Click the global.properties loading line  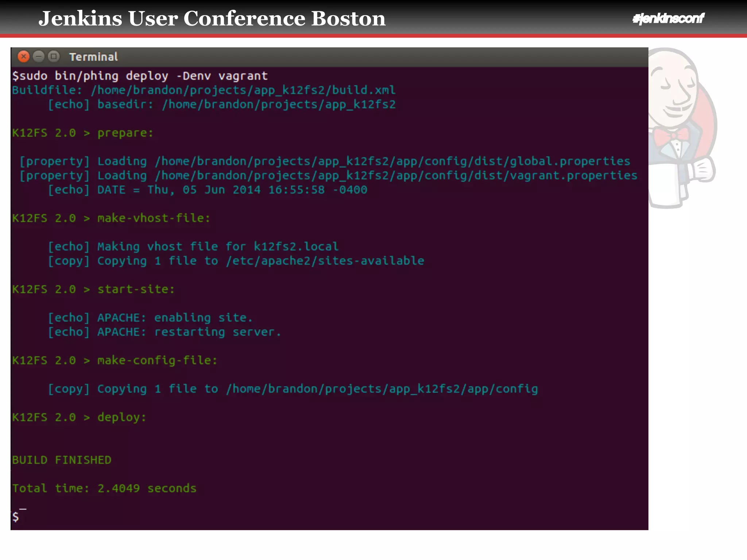point(325,162)
